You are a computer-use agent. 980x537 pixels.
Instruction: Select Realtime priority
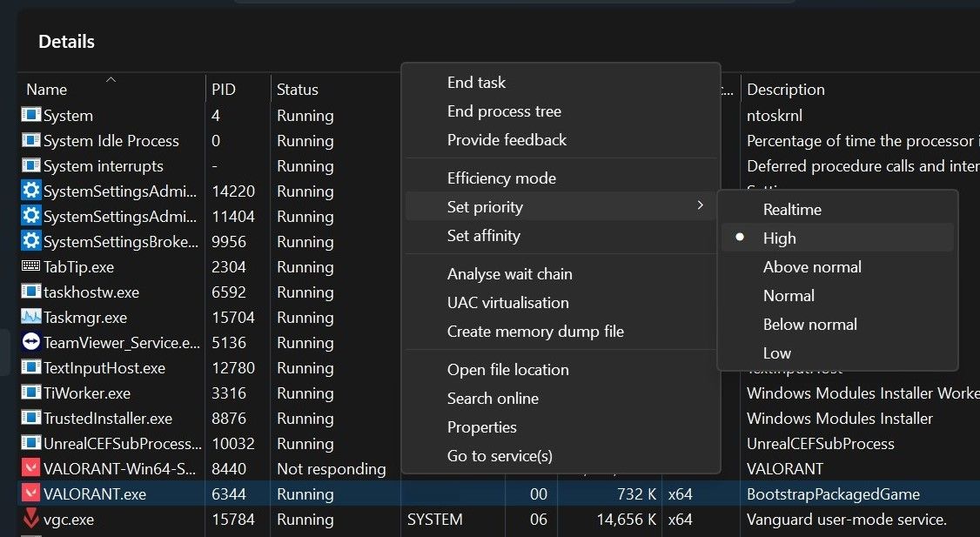tap(791, 209)
